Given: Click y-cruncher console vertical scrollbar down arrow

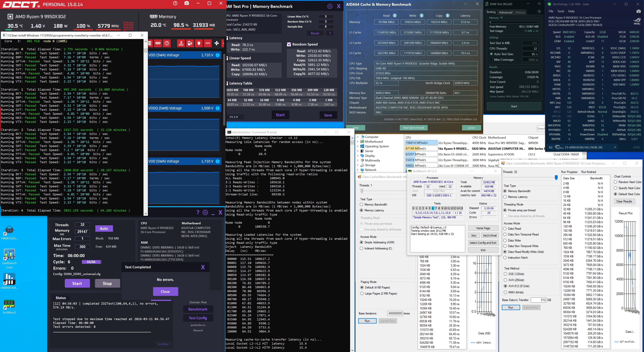Looking at the screenshot, I should pos(146,214).
